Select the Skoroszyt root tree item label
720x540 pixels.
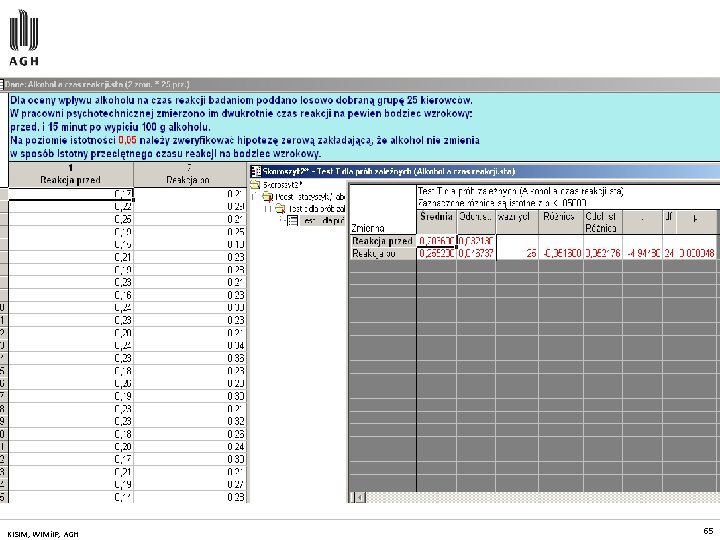282,185
